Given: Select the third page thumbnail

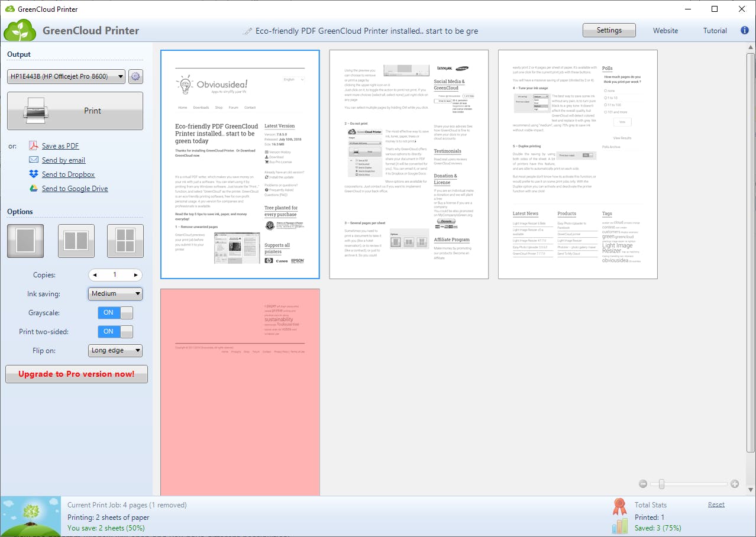Looking at the screenshot, I should (578, 164).
